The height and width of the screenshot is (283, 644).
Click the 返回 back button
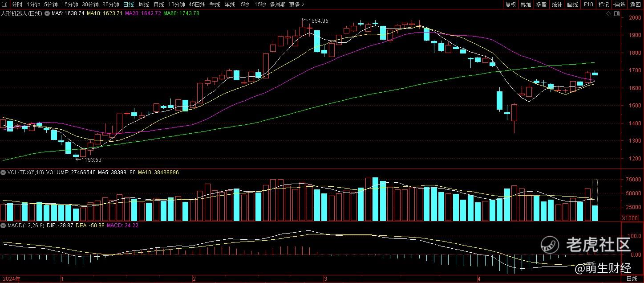coord(636,4)
